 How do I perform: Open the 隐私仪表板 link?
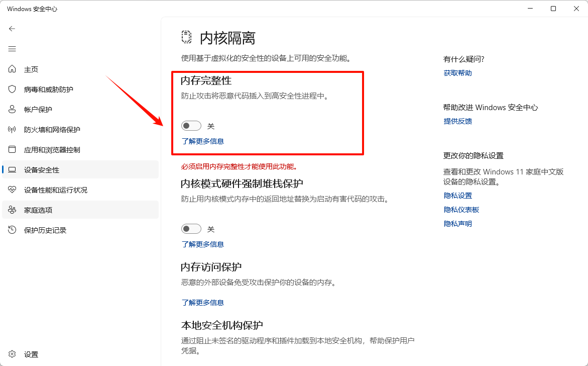[x=461, y=210]
